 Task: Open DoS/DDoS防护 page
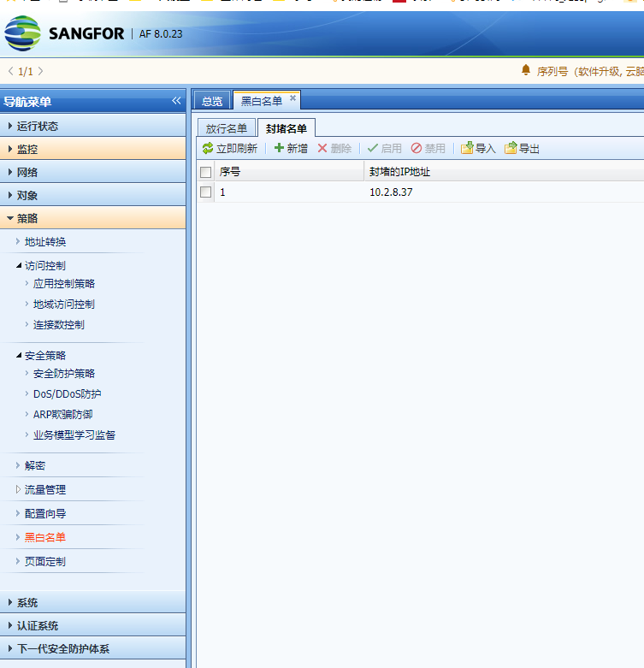pyautogui.click(x=67, y=393)
